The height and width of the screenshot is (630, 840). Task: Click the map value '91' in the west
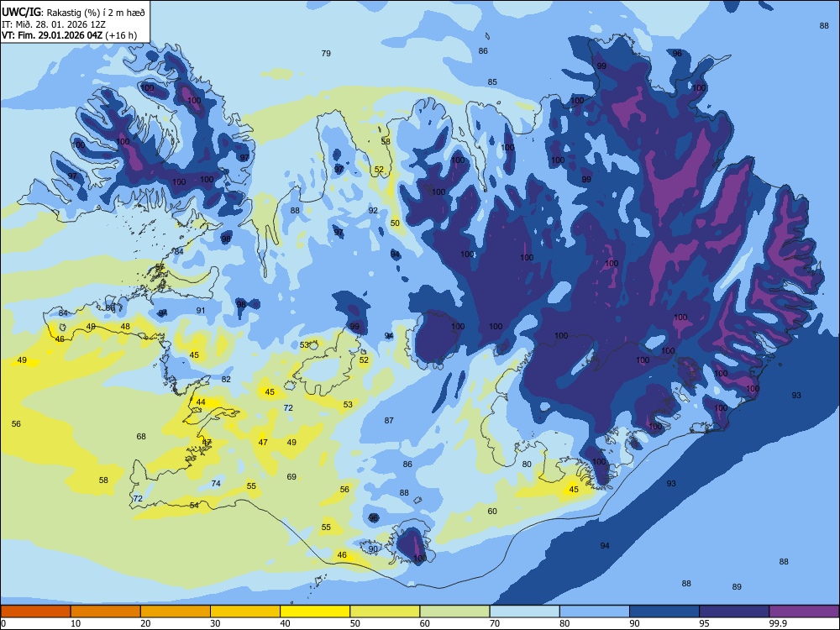click(201, 311)
